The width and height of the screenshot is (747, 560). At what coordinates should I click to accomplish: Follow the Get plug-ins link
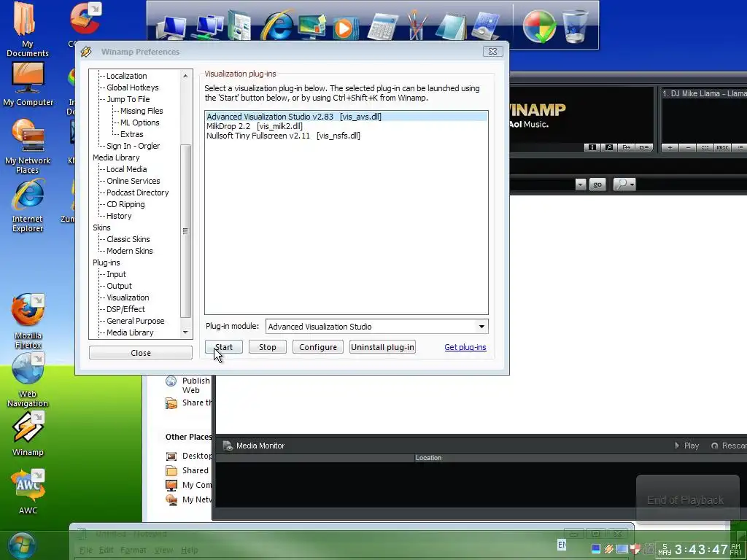465,347
